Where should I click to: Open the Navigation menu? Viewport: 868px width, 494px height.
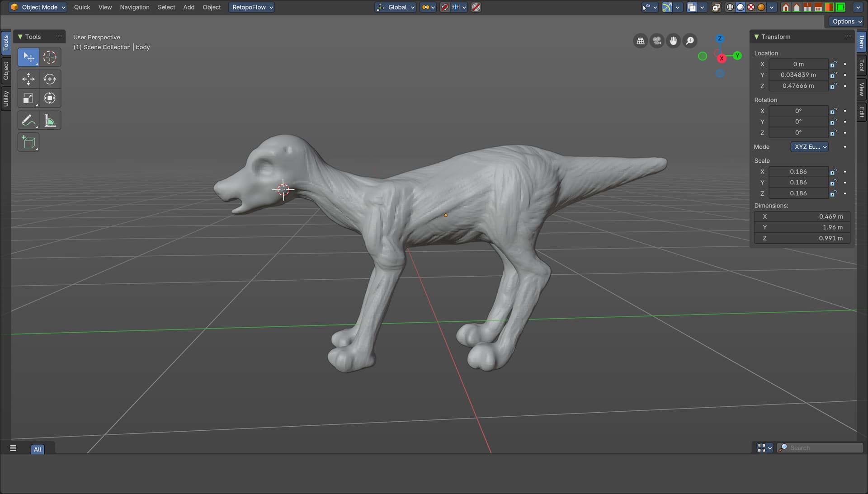[134, 7]
